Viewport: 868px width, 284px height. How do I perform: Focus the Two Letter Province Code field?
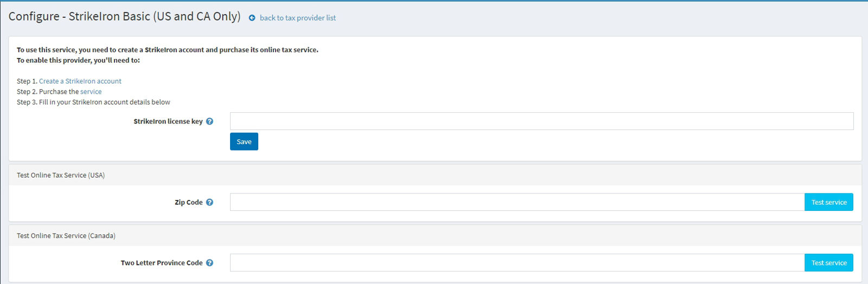click(x=517, y=263)
